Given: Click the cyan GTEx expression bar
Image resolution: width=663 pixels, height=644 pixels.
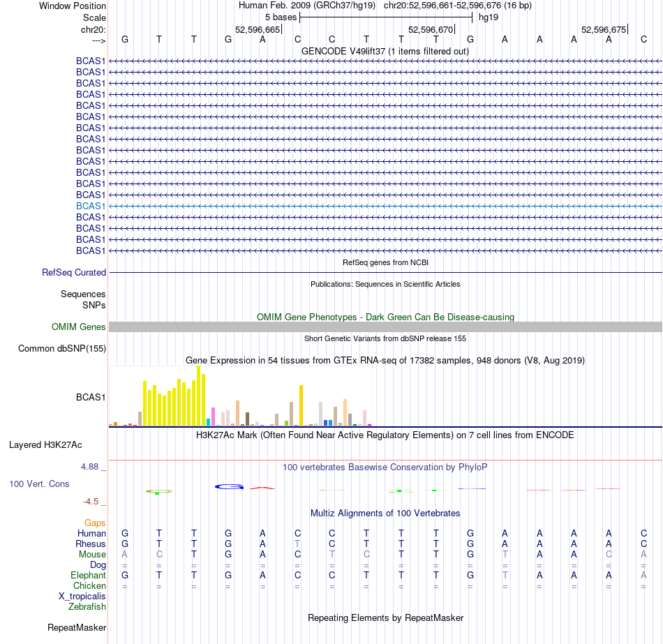Looking at the screenshot, I should 208,422.
